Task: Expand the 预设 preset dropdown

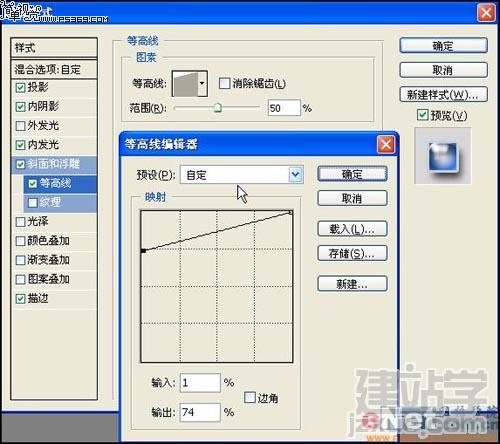Action: (296, 174)
